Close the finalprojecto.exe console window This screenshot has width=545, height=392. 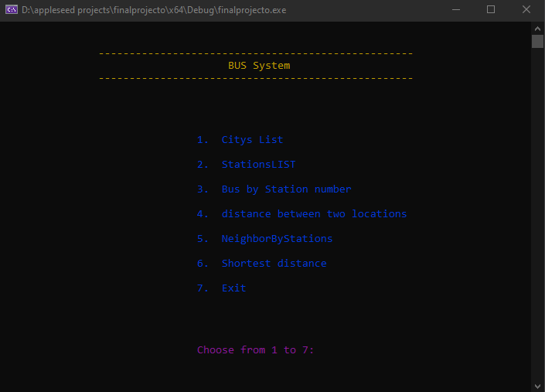[x=526, y=9]
